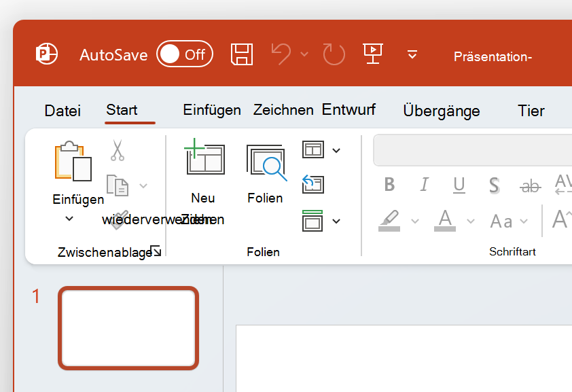This screenshot has width=572, height=392.
Task: Click the main slide editing canvas
Action: point(404,358)
